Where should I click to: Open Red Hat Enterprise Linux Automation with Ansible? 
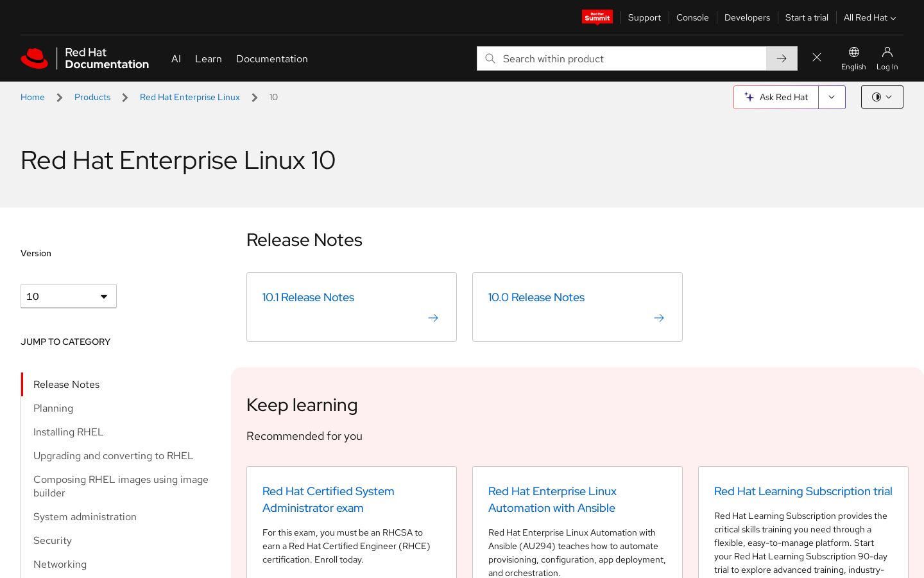[552, 500]
